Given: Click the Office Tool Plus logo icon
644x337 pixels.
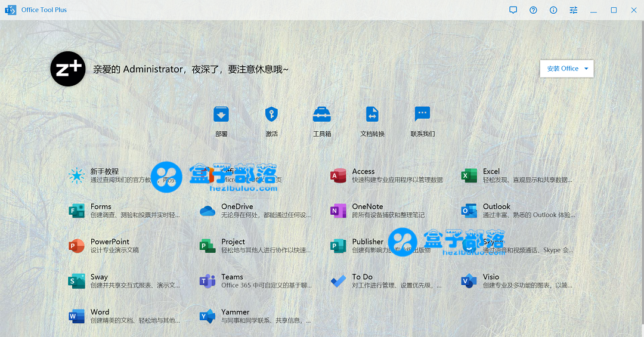Looking at the screenshot, I should pos(10,10).
